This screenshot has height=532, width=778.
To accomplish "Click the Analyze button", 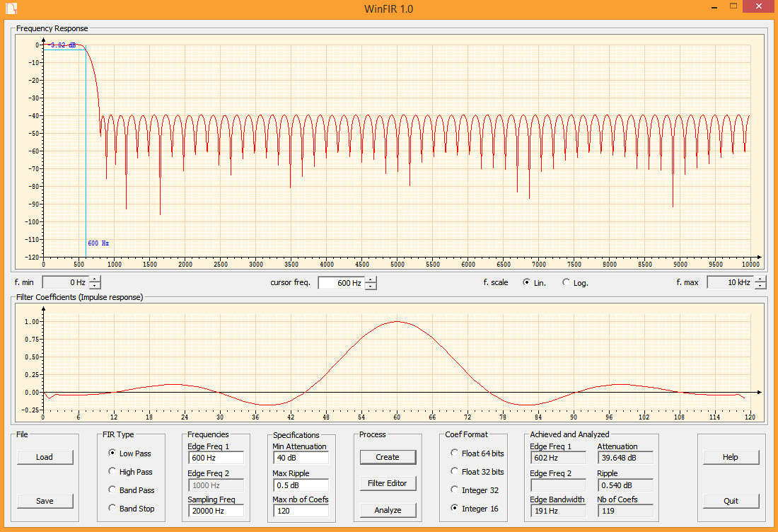I will coord(388,509).
